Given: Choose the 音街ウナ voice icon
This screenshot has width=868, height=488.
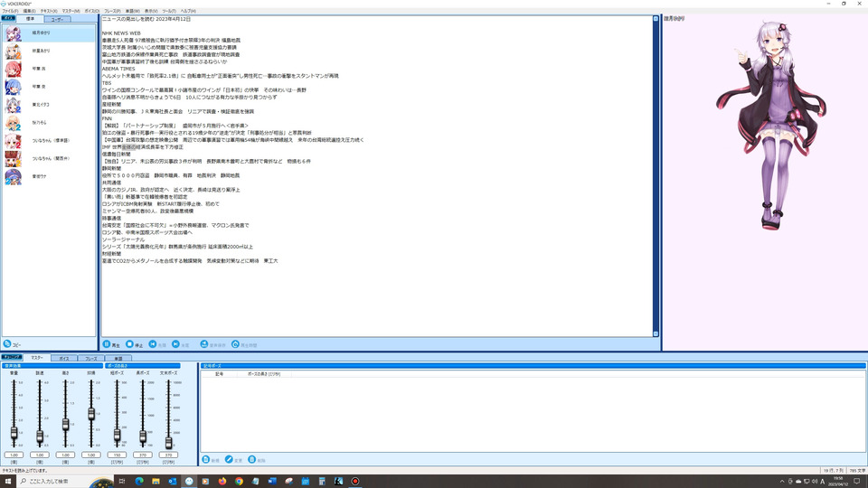Looking at the screenshot, I should pos(14,176).
